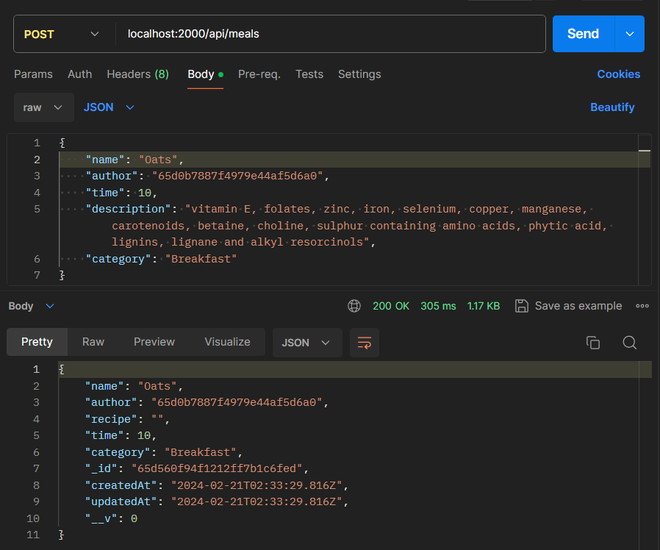Open the response JSON format dropdown
This screenshot has height=550, width=660.
pyautogui.click(x=306, y=342)
